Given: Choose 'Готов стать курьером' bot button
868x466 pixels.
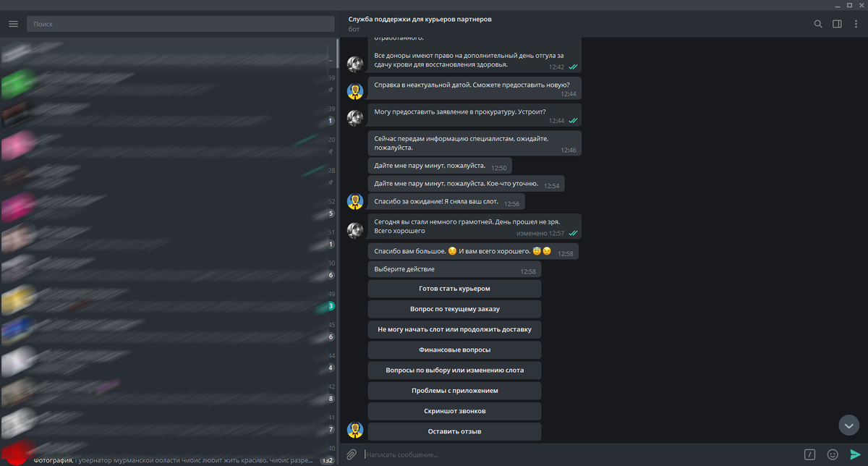Looking at the screenshot, I should pyautogui.click(x=454, y=289).
